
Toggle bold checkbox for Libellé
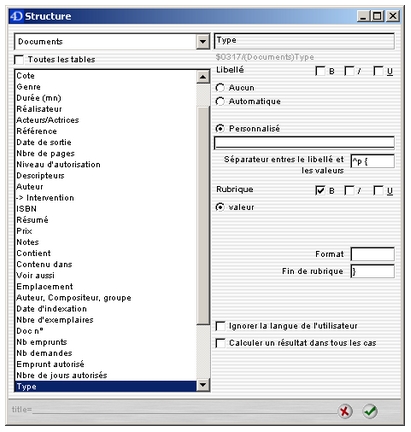tap(320, 71)
